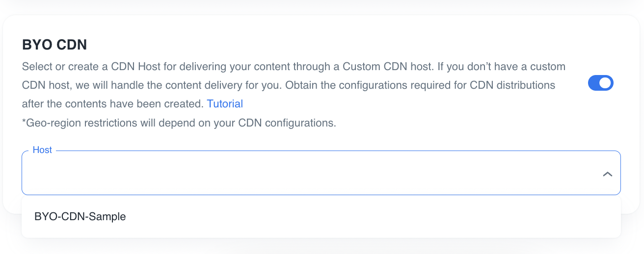
Task: Select BYO-CDN-Sample from the host list
Action: pyautogui.click(x=80, y=216)
